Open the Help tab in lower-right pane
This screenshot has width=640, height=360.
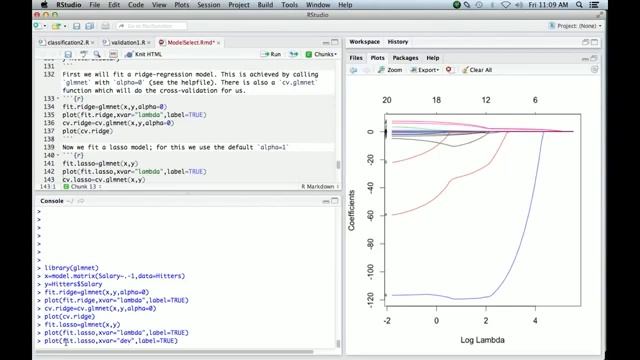pyautogui.click(x=433, y=58)
